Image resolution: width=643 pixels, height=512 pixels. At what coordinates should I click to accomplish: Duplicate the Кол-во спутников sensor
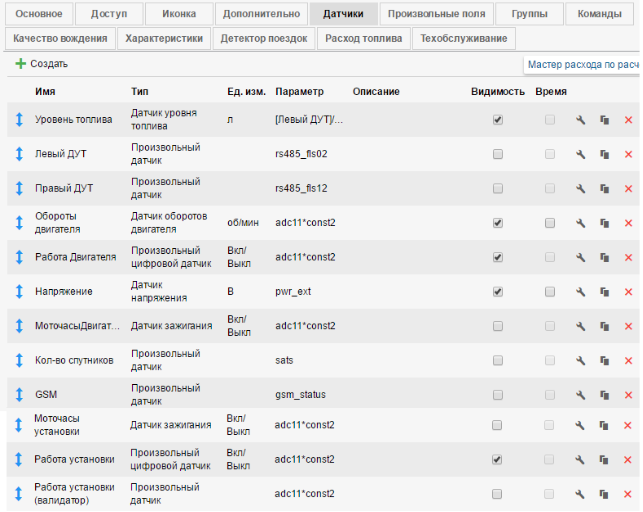tap(604, 360)
